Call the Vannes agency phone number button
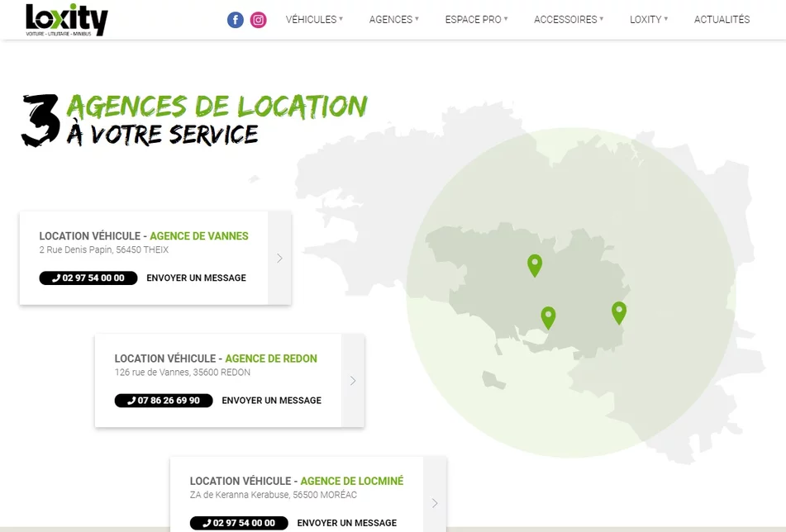Screen dimensions: 786x532 point(88,278)
